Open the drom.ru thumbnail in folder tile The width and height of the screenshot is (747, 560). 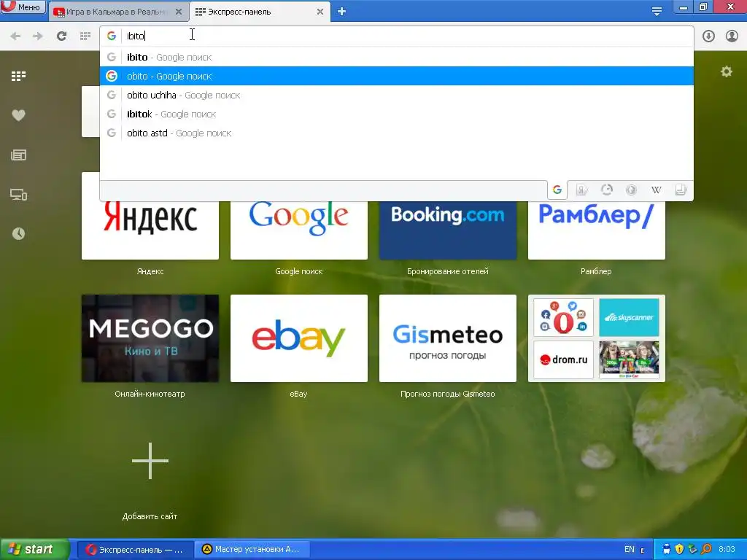point(563,359)
